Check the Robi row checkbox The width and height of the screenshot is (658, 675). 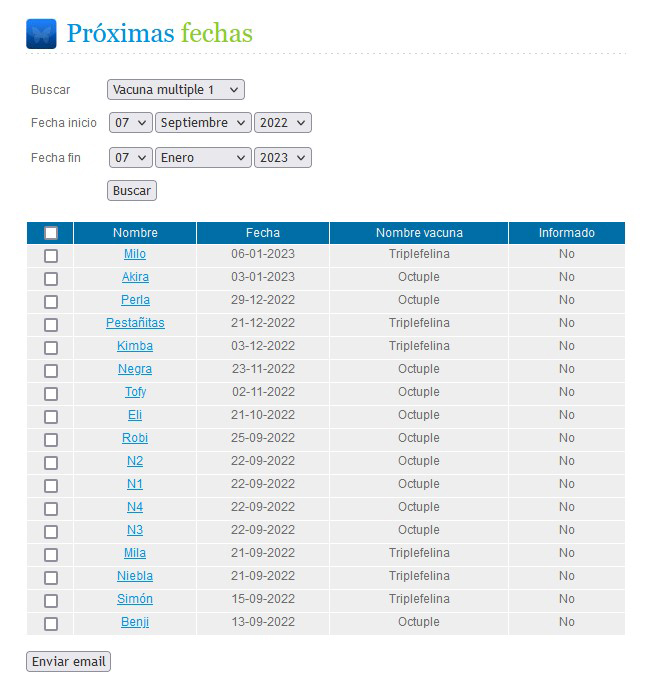point(51,440)
